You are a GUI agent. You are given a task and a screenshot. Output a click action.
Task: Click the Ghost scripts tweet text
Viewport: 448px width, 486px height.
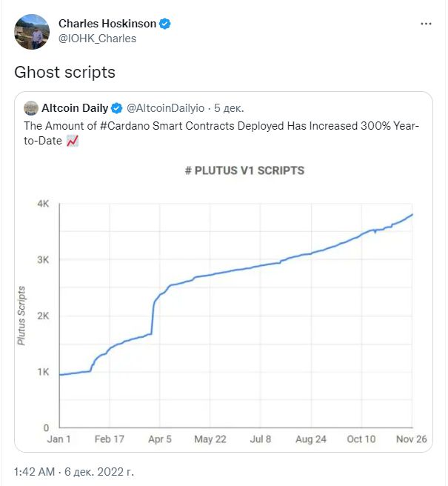(x=64, y=72)
